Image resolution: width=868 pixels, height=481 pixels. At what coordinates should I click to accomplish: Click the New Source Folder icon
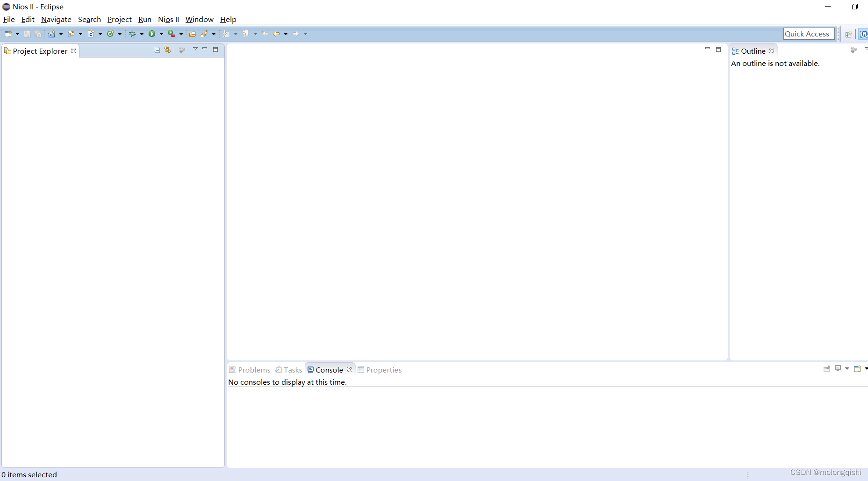pyautogui.click(x=71, y=34)
